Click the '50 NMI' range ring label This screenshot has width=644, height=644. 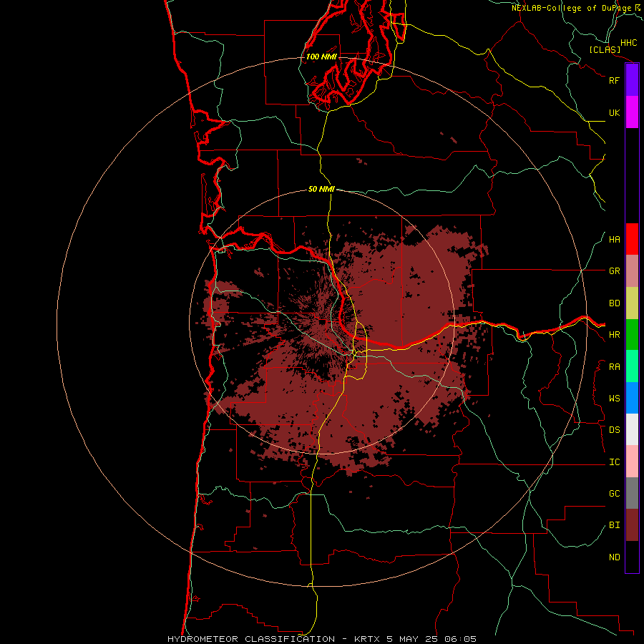coord(321,189)
